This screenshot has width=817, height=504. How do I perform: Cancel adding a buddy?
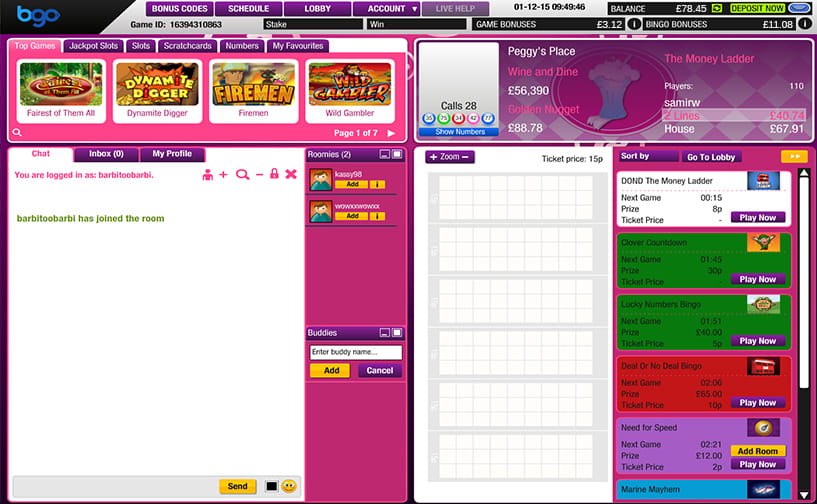tap(380, 371)
